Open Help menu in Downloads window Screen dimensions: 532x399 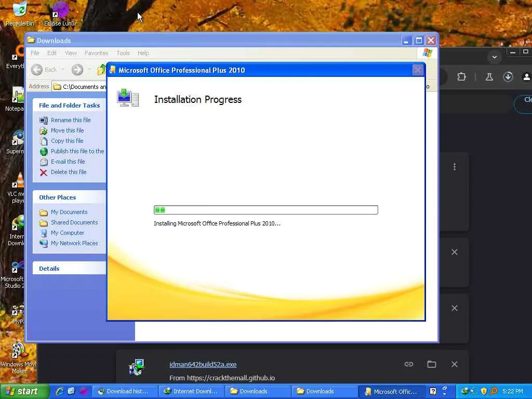tap(143, 53)
